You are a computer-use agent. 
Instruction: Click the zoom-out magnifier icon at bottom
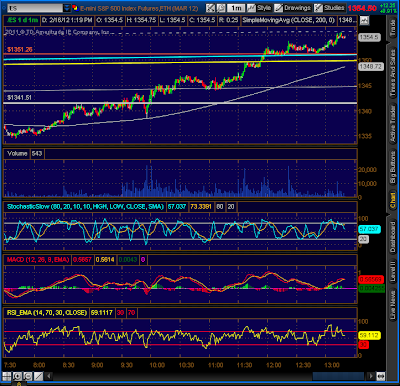[28, 376]
